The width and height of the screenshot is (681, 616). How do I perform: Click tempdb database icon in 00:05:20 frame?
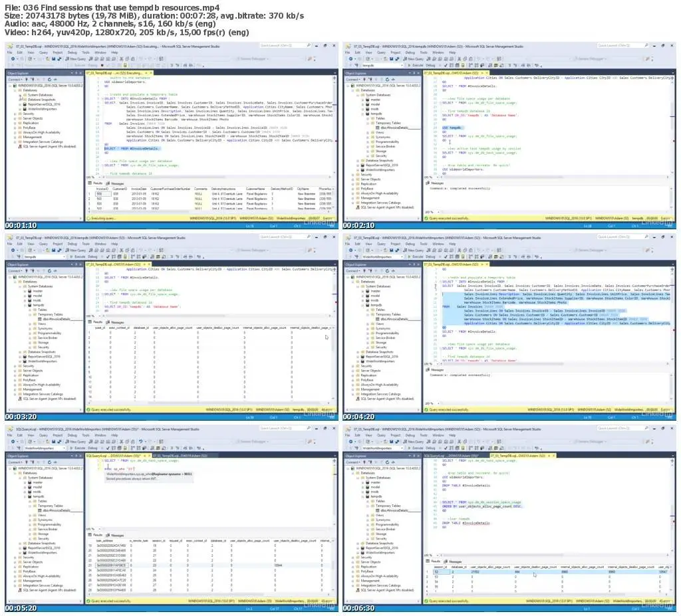(30, 496)
